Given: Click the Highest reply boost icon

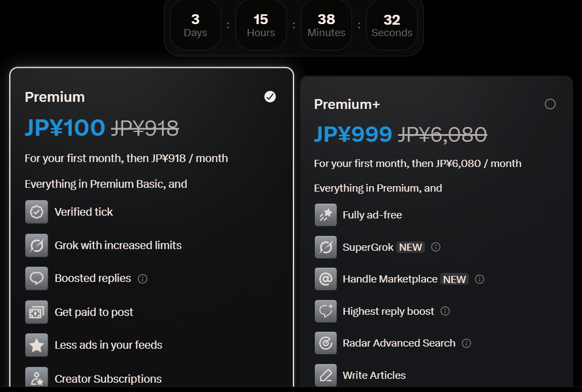Looking at the screenshot, I should [x=326, y=311].
